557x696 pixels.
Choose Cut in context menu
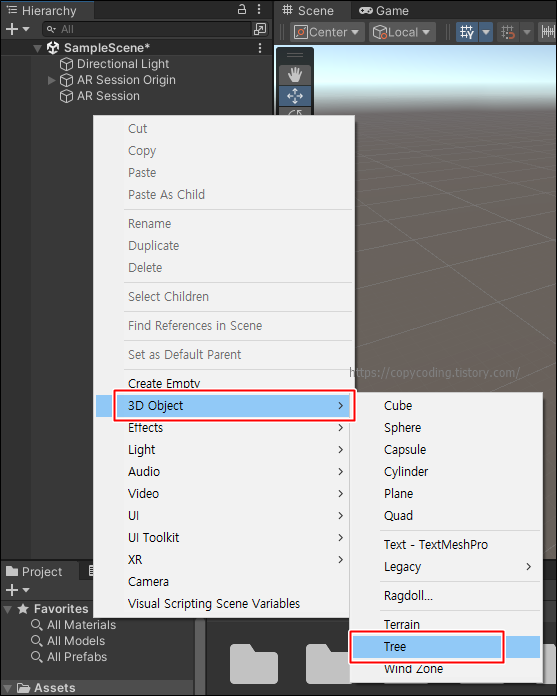coord(225,129)
